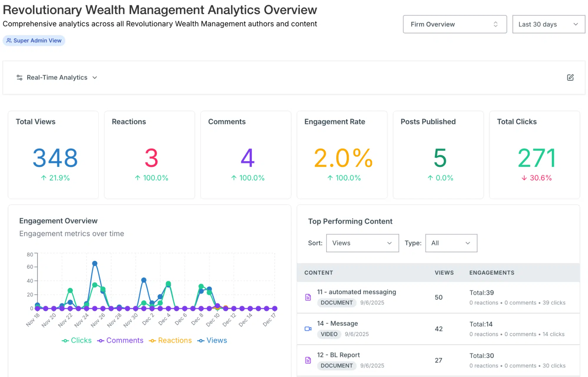Switch to Firm Overview selector
588x377 pixels.
[x=454, y=24]
